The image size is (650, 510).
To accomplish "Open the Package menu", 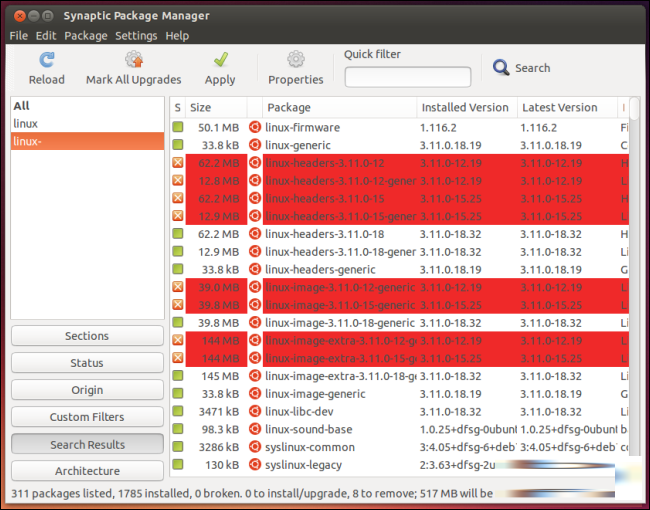I will click(86, 36).
